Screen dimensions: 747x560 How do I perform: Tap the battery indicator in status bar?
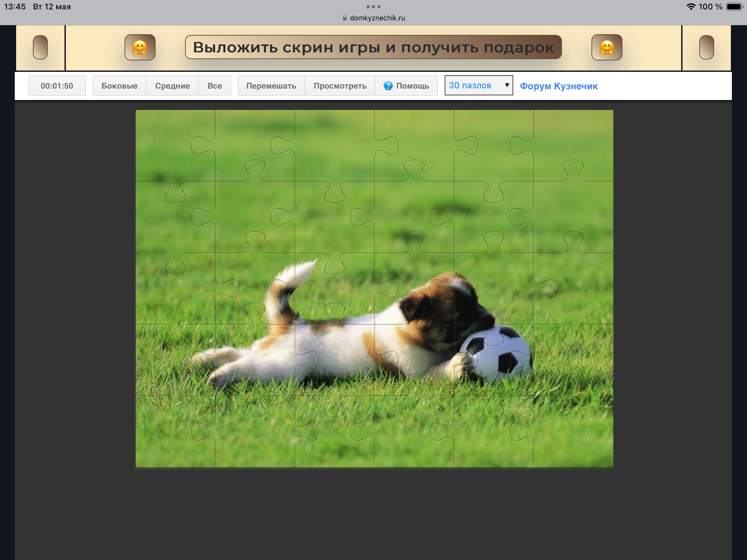[734, 7]
